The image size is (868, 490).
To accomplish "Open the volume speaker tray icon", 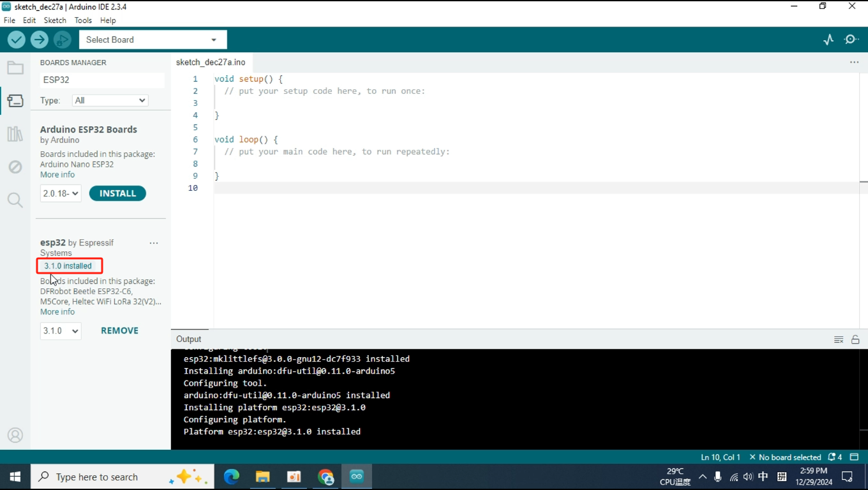I will point(748,477).
